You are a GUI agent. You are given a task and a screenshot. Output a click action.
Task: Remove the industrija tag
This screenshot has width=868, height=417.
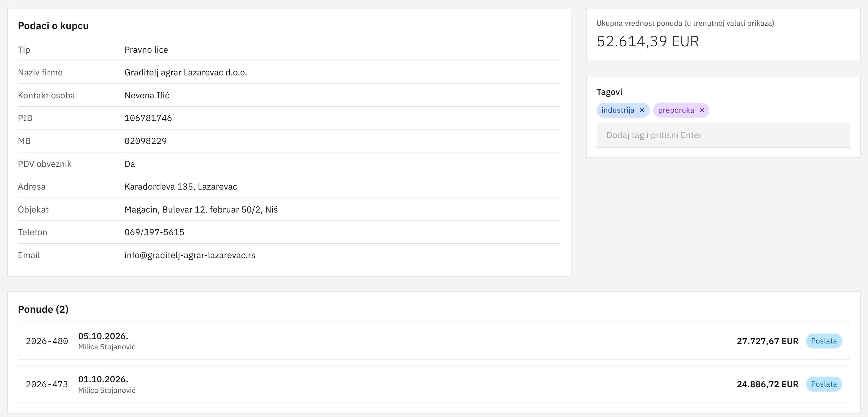point(642,110)
